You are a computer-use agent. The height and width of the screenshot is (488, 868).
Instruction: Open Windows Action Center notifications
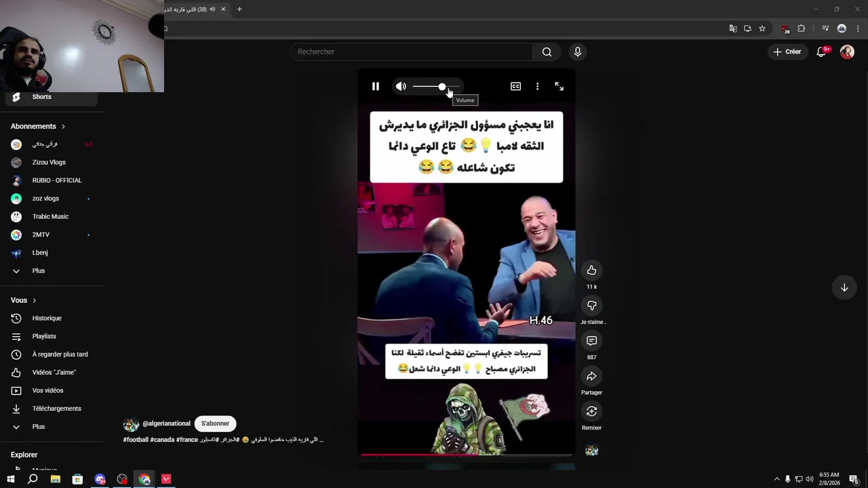click(x=854, y=479)
